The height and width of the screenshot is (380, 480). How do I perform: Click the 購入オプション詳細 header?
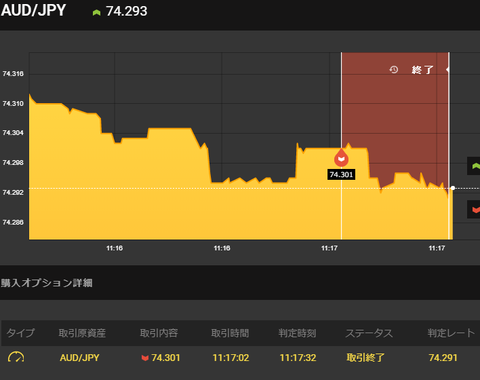tap(47, 283)
